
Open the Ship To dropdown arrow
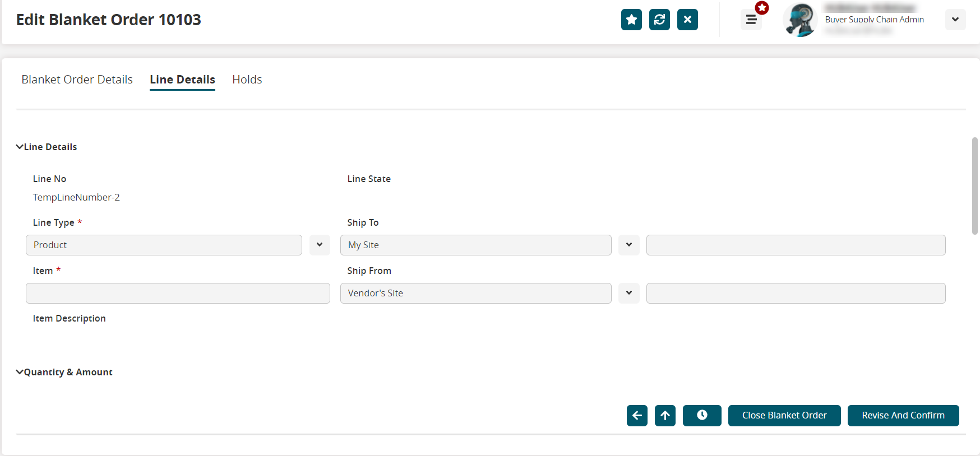[629, 245]
